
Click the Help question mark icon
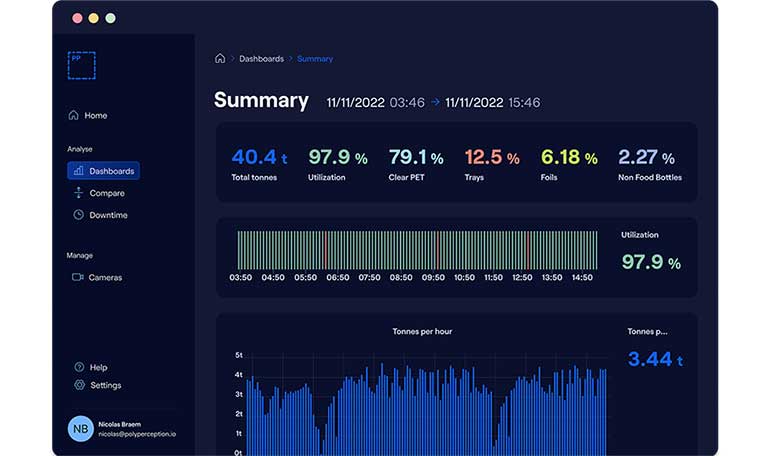point(79,367)
